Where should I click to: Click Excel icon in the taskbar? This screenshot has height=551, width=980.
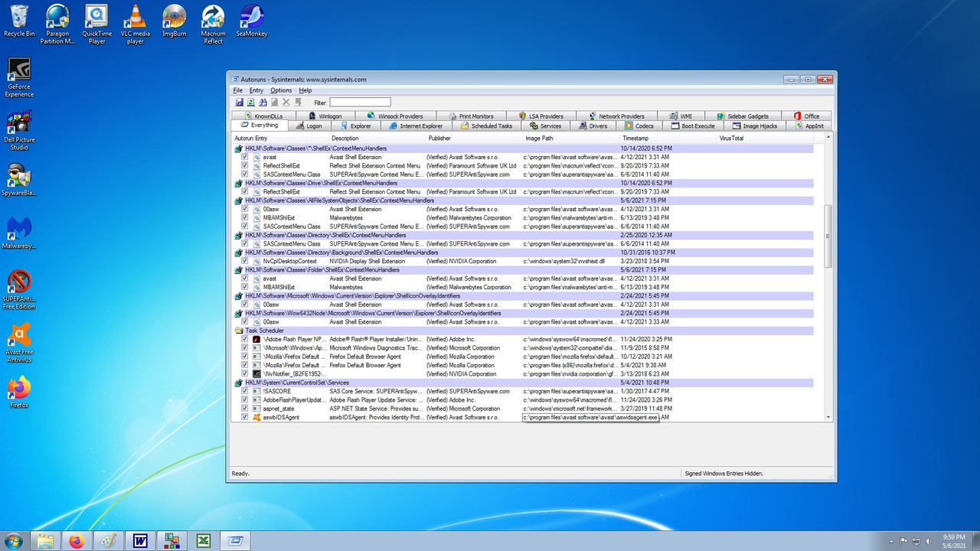pos(204,541)
